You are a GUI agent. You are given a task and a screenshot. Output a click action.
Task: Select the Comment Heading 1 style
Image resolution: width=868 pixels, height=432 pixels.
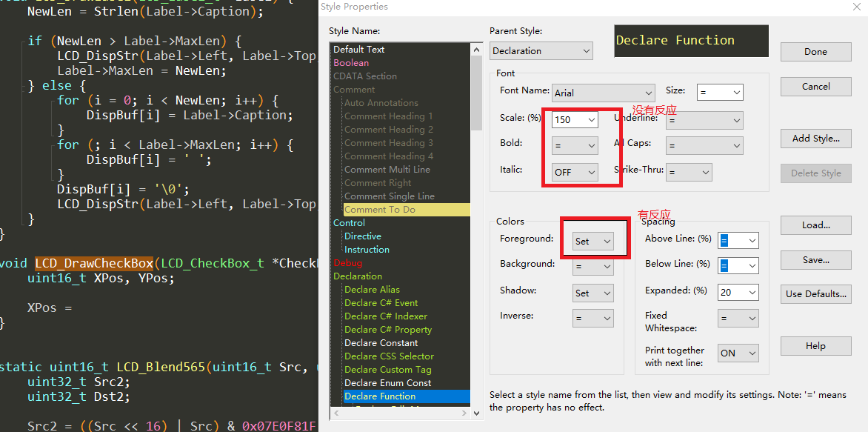point(389,116)
